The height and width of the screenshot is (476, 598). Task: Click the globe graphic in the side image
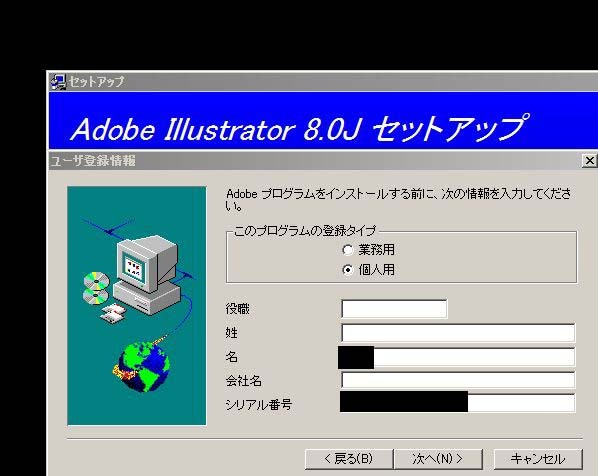(143, 367)
